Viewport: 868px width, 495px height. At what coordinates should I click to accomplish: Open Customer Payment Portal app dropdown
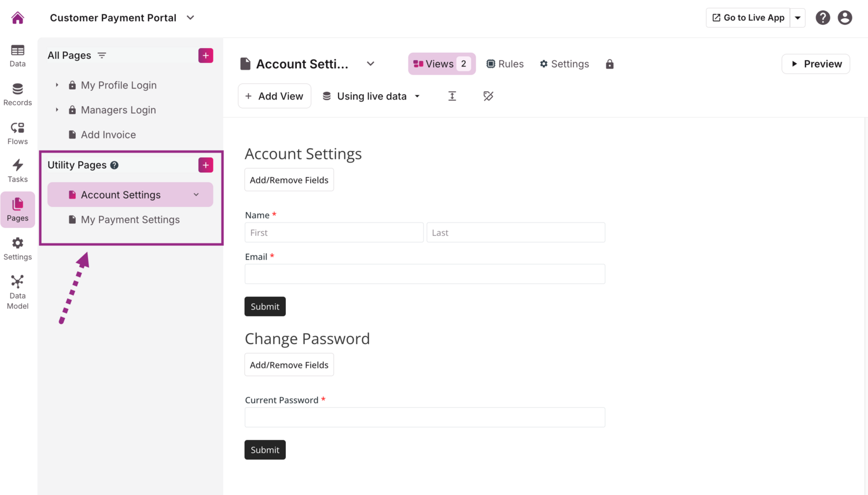point(190,18)
